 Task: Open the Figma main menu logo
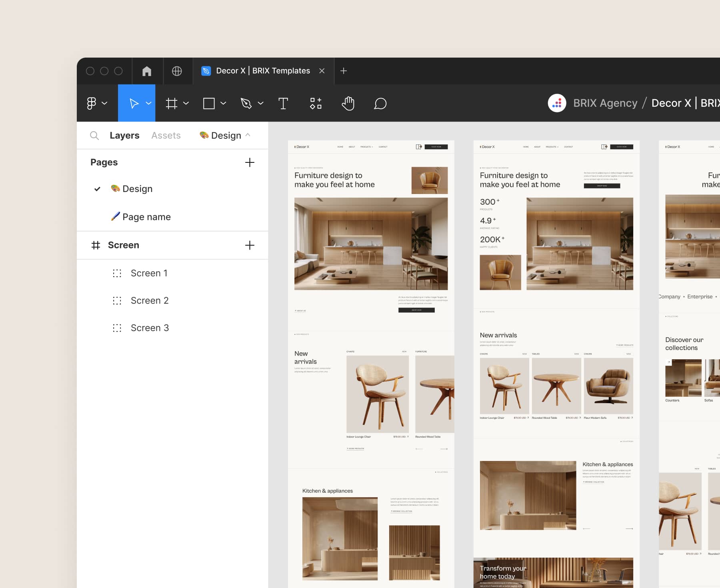pyautogui.click(x=92, y=103)
